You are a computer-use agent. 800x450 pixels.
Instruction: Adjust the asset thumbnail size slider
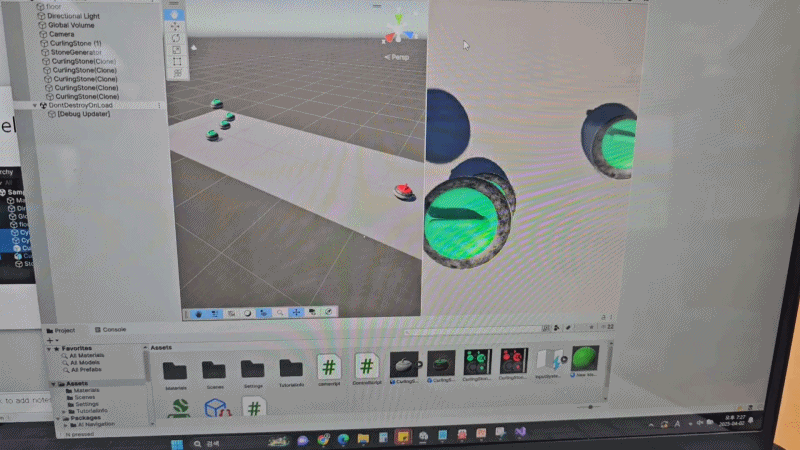590,407
